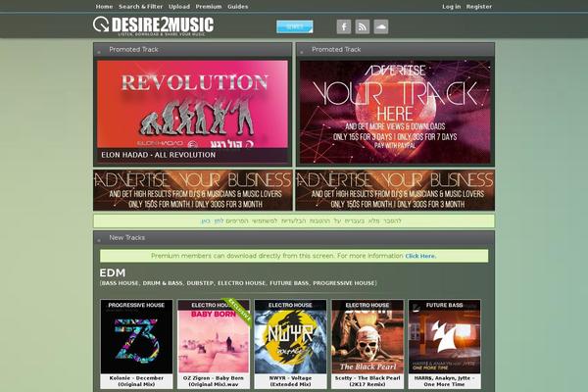
Task: Select the Drum & Bass subgenre link
Action: tap(163, 283)
